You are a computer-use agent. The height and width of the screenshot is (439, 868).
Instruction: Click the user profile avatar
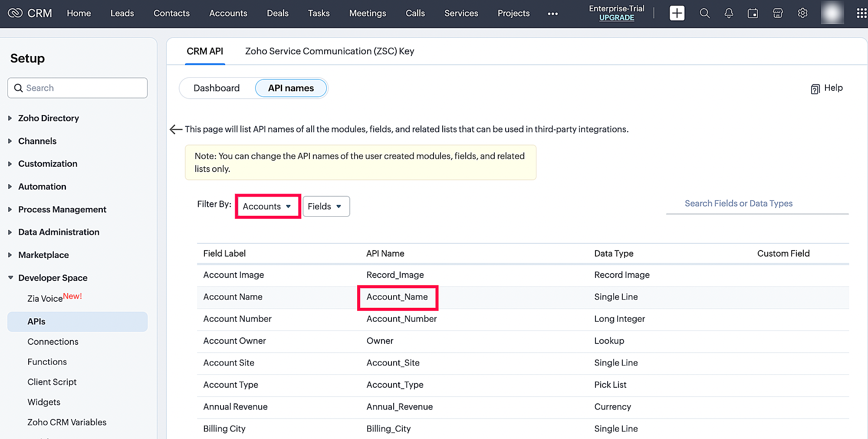832,13
